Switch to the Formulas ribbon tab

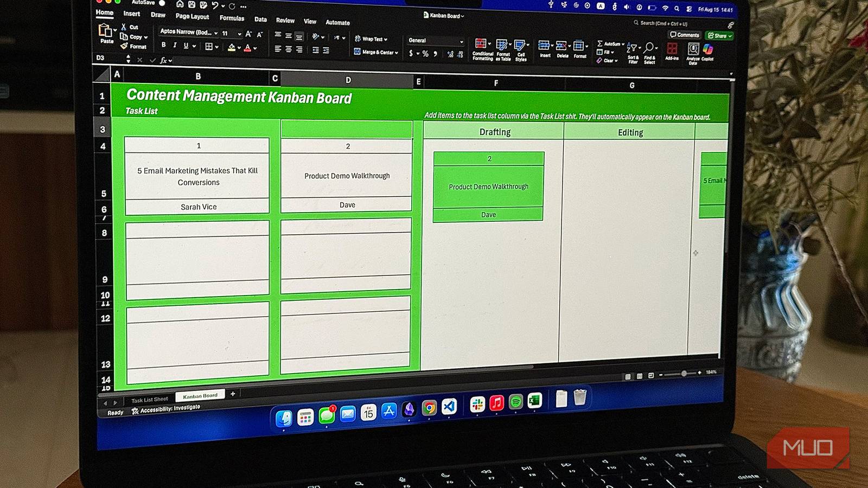(231, 18)
